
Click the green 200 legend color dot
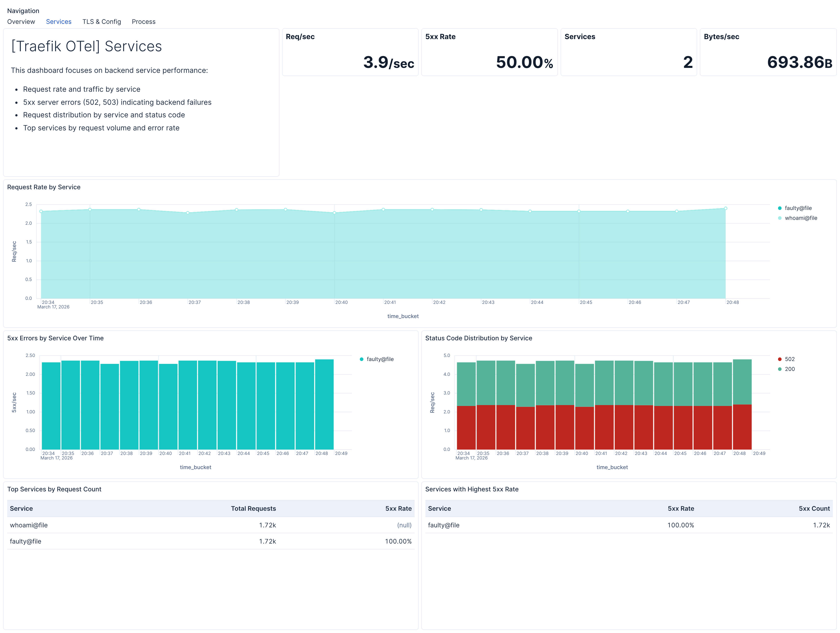pos(780,369)
